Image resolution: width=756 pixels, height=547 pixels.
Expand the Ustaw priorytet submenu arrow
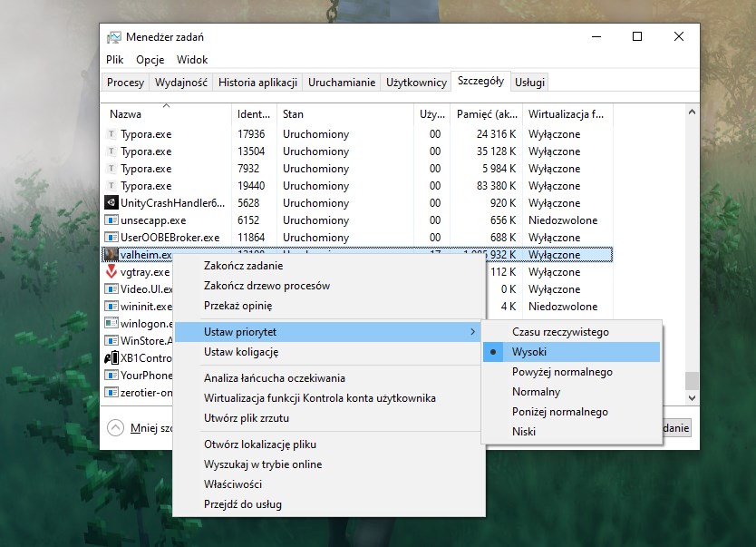pyautogui.click(x=472, y=332)
